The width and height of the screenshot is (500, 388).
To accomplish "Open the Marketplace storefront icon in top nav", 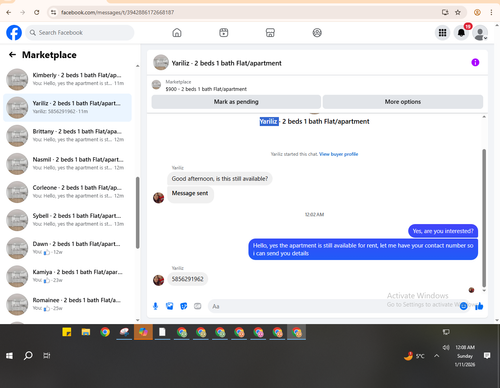I will tap(270, 33).
